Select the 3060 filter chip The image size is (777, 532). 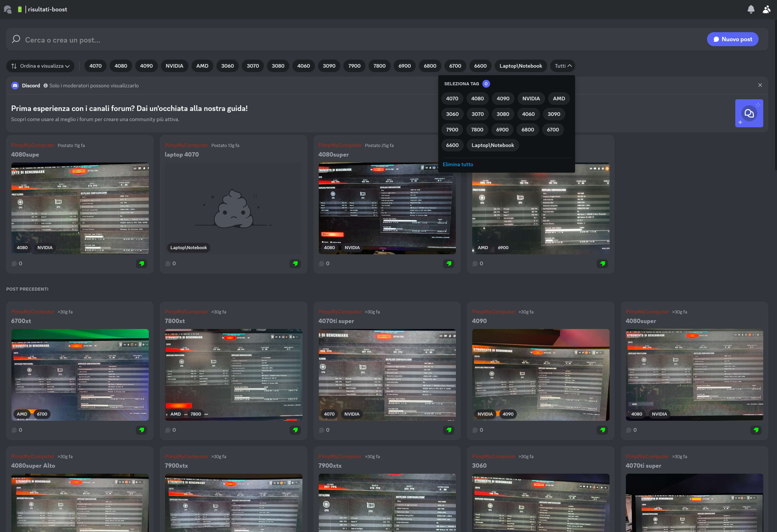(x=227, y=66)
